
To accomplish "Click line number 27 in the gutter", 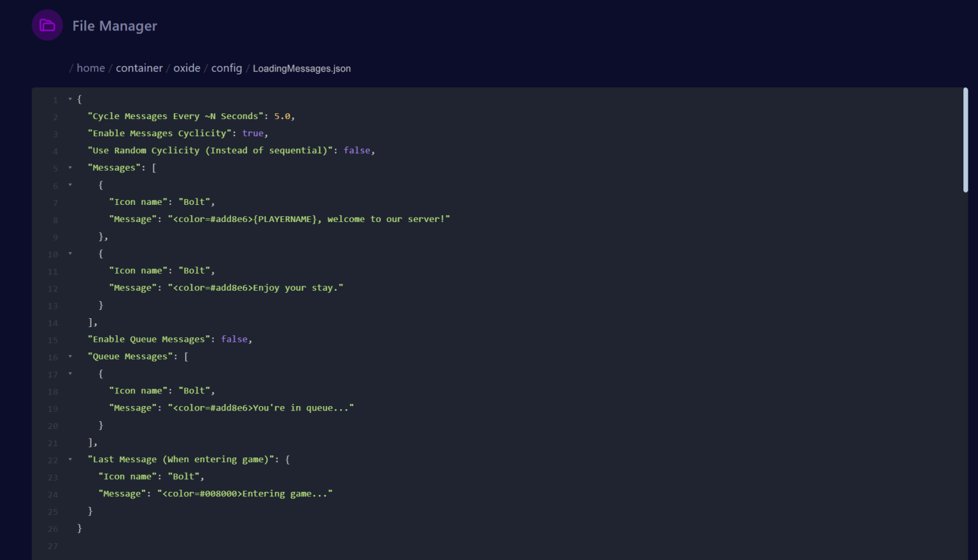I will point(53,547).
